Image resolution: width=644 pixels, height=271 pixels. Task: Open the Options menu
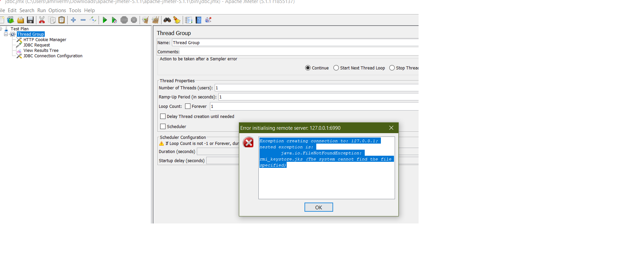click(x=57, y=10)
